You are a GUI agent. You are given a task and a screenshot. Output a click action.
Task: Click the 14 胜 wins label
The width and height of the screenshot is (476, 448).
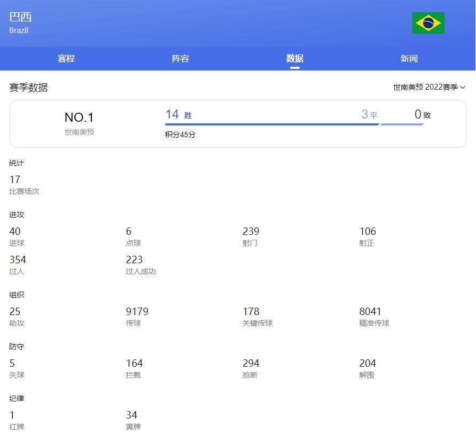click(178, 115)
